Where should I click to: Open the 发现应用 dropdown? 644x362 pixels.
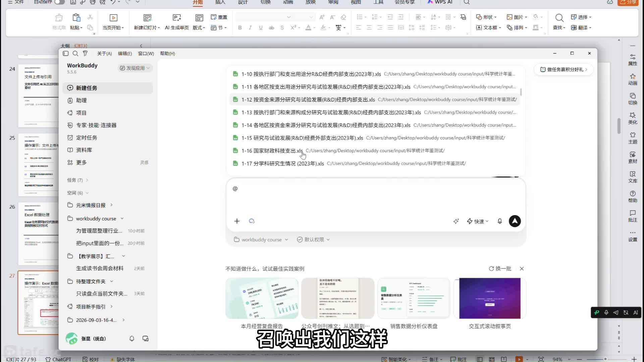point(135,68)
